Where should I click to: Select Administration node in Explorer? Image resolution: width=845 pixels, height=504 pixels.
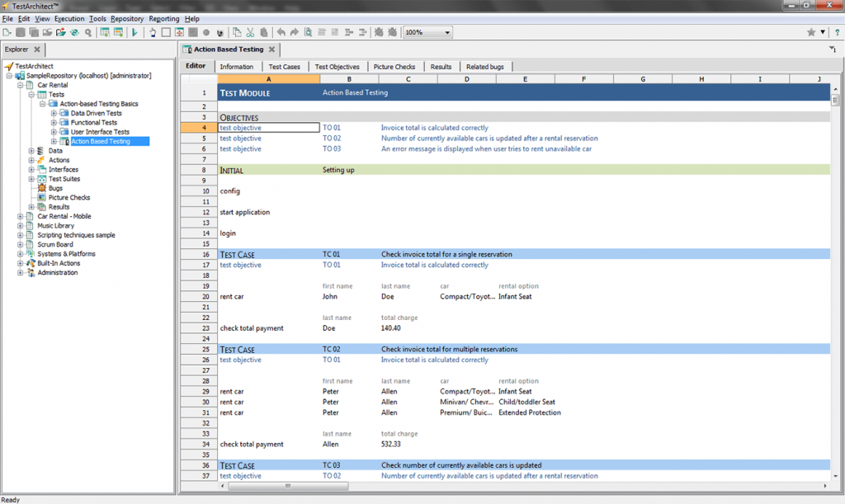point(58,273)
